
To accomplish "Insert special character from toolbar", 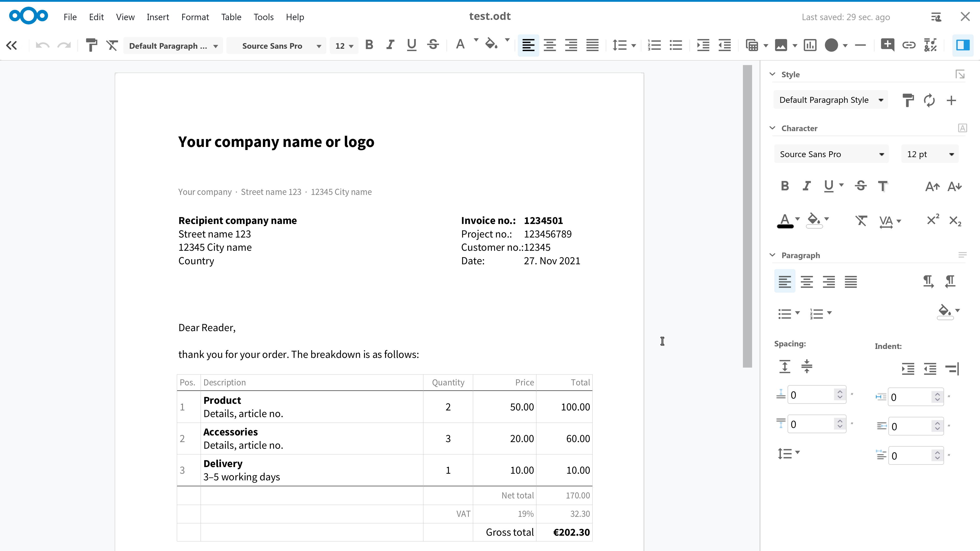I will coord(930,45).
